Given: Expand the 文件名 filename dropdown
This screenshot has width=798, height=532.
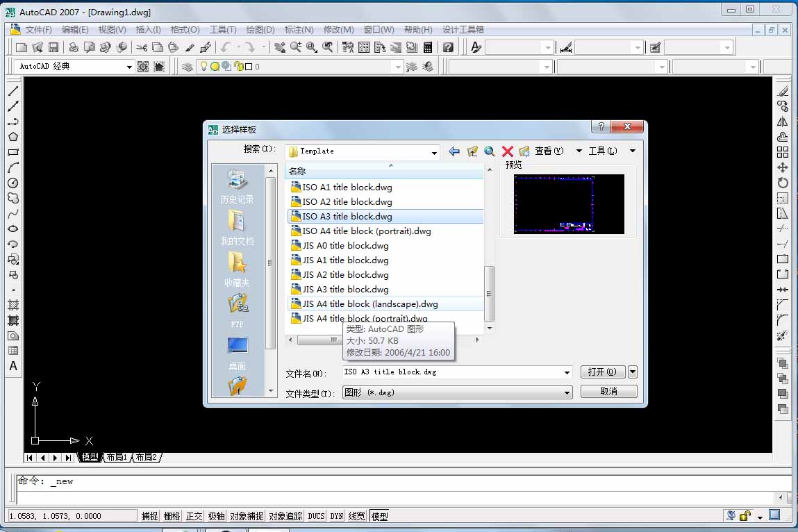Looking at the screenshot, I should pos(567,372).
